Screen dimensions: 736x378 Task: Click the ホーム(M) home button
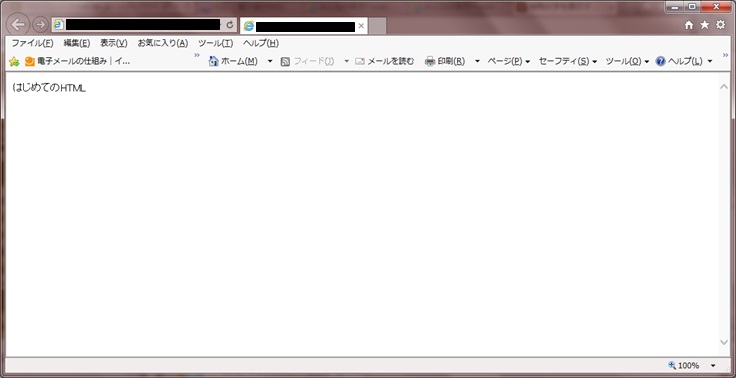coord(233,61)
